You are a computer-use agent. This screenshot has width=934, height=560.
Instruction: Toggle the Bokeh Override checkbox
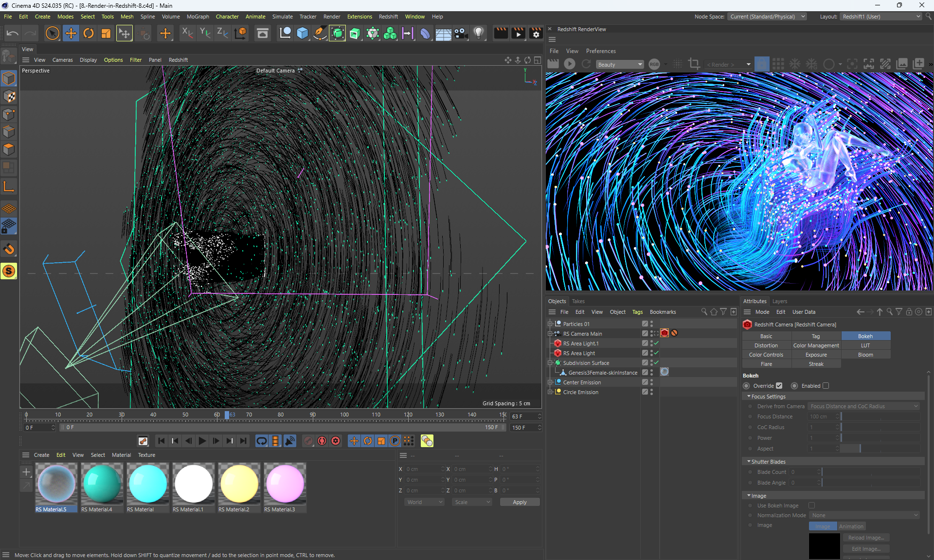779,386
